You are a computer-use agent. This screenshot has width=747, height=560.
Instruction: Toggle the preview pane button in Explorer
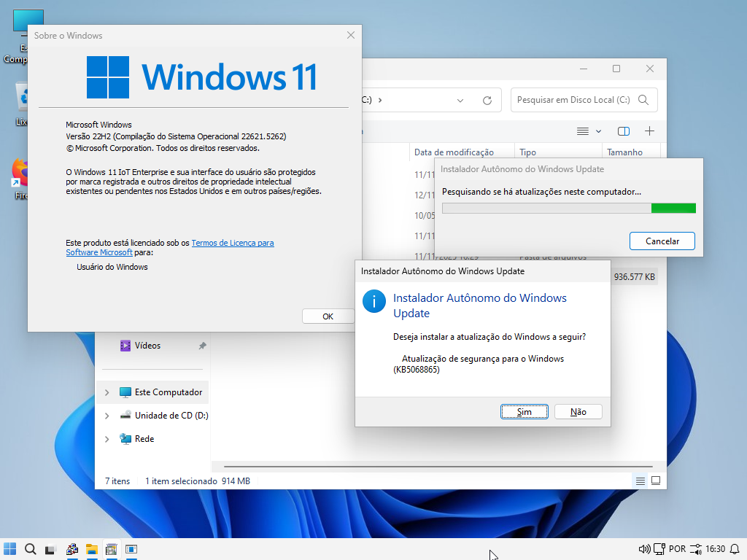point(624,131)
